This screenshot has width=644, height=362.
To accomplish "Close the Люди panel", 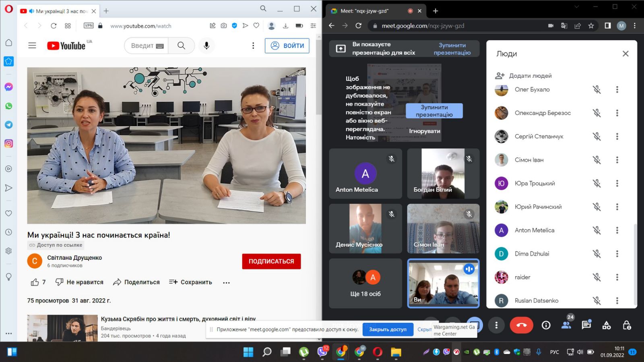I will coord(625,54).
